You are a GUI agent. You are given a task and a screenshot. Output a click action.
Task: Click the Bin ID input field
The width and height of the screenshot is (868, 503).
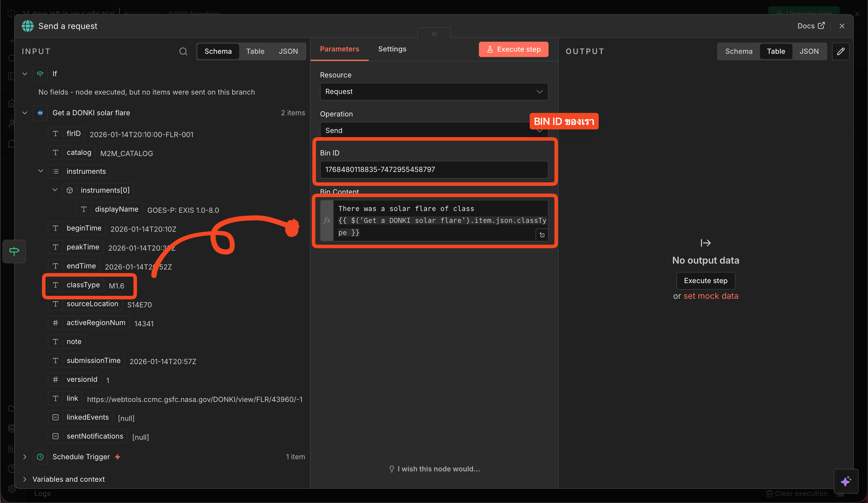point(434,170)
